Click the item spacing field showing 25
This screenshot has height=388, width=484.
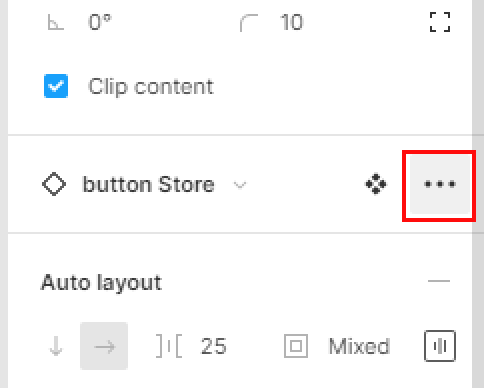[214, 346]
